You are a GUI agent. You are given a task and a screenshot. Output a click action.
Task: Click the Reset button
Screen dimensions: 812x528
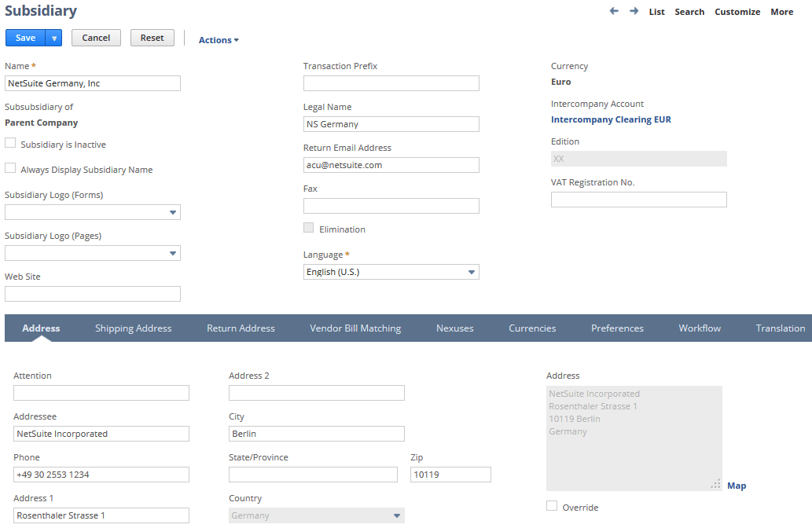(x=152, y=38)
